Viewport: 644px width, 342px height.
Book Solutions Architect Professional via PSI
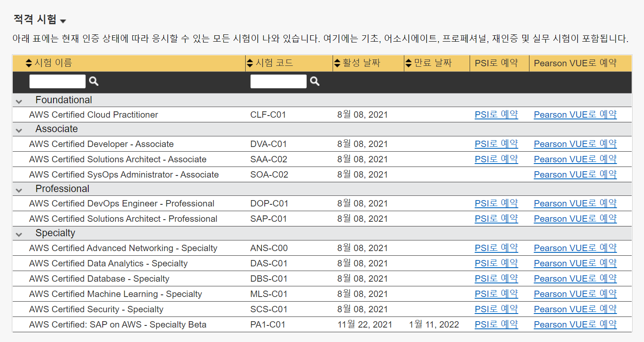point(496,219)
